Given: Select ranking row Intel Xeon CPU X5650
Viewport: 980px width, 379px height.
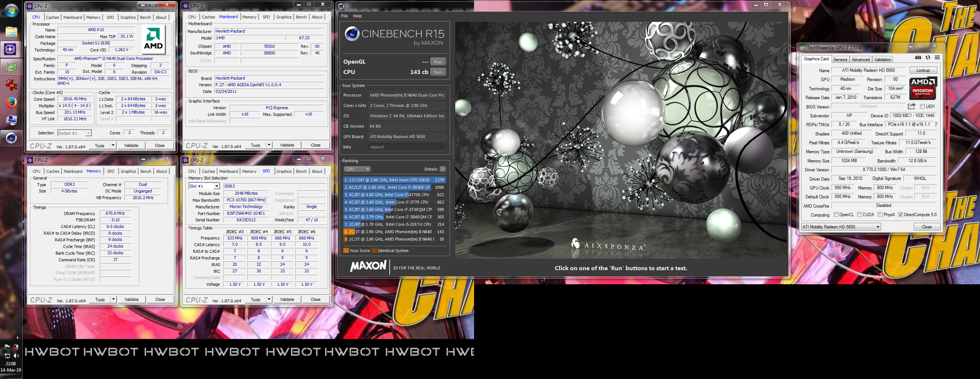Looking at the screenshot, I should click(394, 180).
